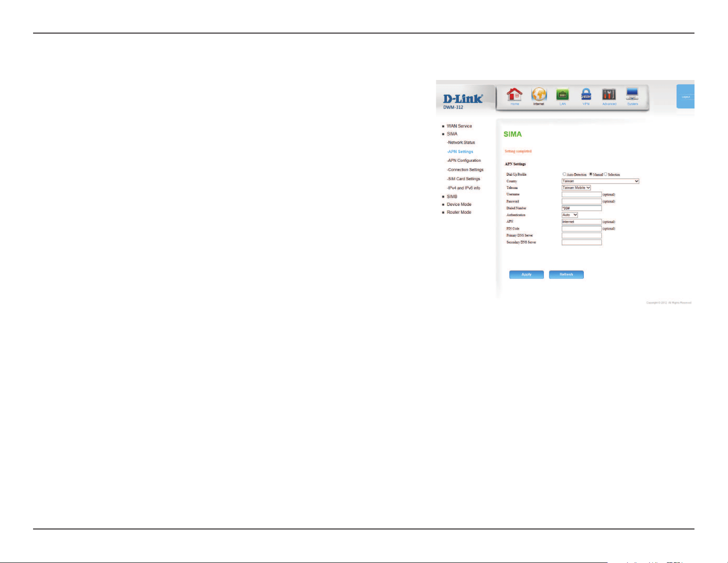Screen dimensions: 728x563
Task: Focus the PIN Code input field
Action: (x=581, y=228)
